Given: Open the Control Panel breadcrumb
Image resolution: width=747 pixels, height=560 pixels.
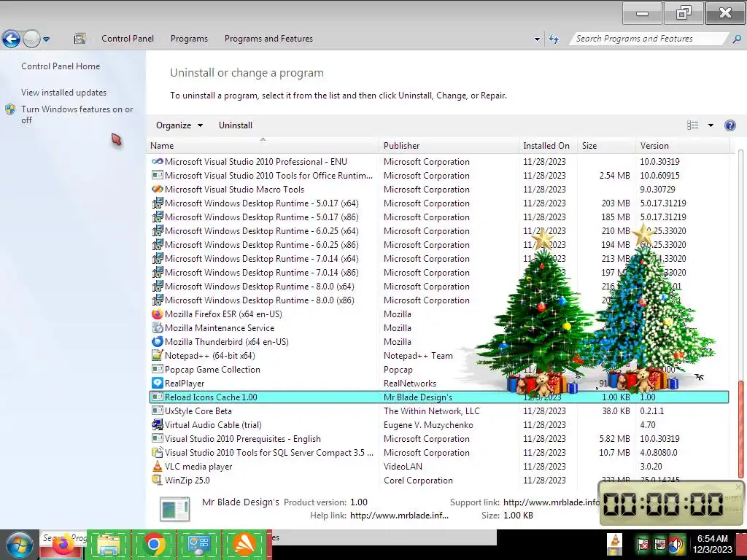Looking at the screenshot, I should pyautogui.click(x=128, y=39).
